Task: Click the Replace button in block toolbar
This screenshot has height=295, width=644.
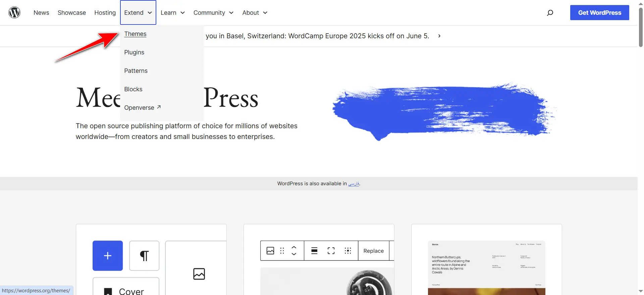Action: (373, 251)
